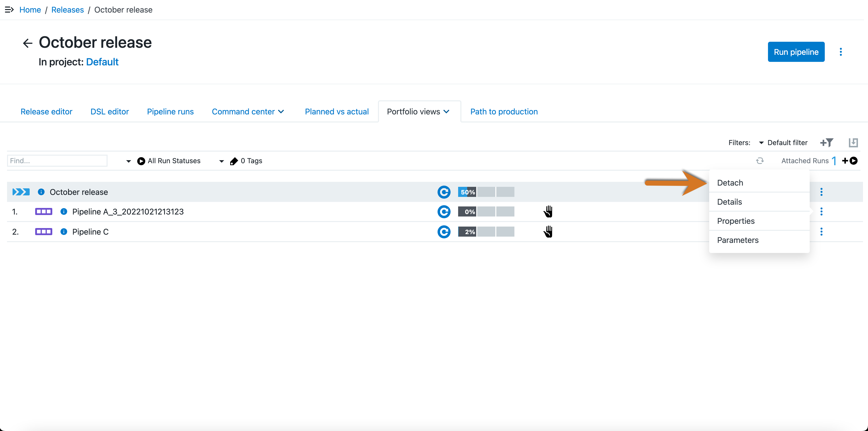The image size is (868, 431).
Task: Click the 2% progress bar for Pipeline C
Action: (486, 232)
